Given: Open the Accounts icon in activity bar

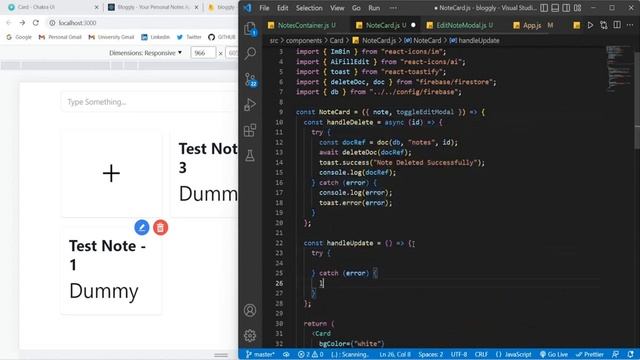Looking at the screenshot, I should click(x=250, y=310).
